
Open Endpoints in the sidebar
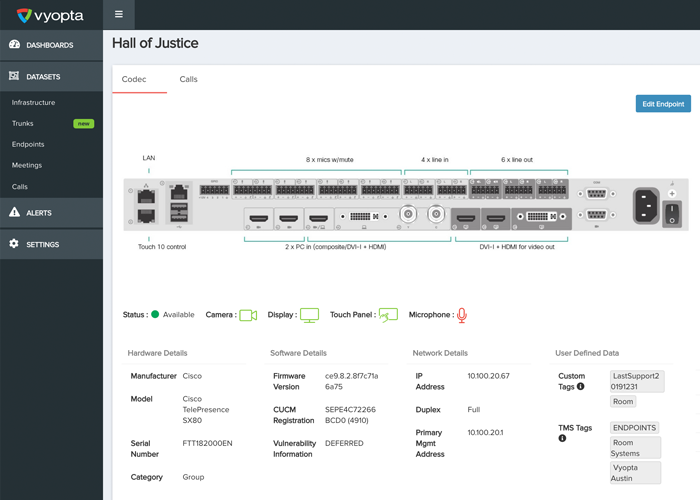coord(28,144)
